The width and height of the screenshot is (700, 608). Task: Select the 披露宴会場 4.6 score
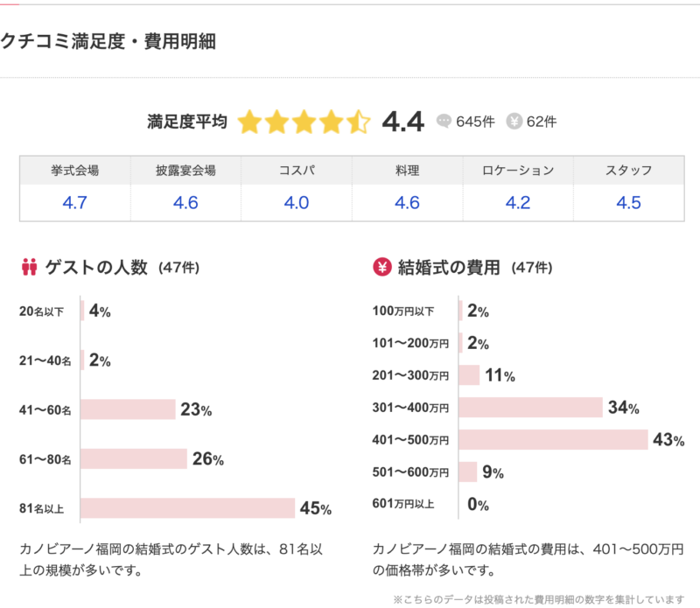pyautogui.click(x=185, y=203)
